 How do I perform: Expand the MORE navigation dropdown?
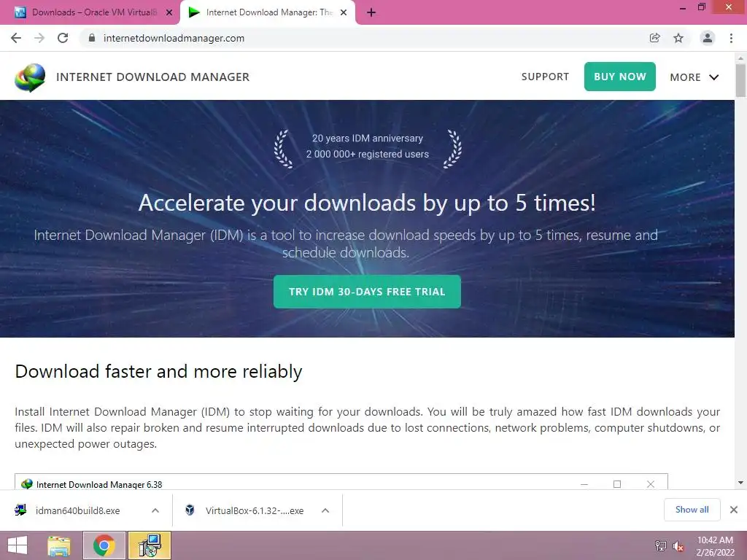click(x=694, y=77)
